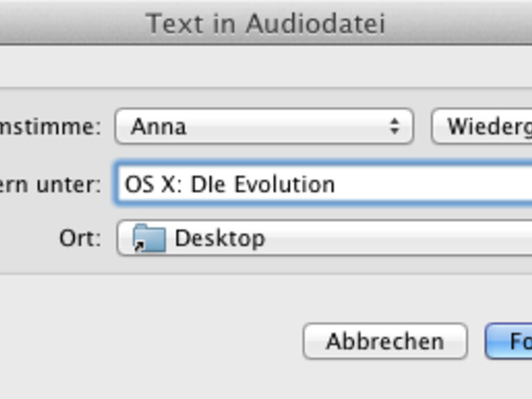Image resolution: width=532 pixels, height=399 pixels.
Task: Confirm with the blue default button
Action: [511, 341]
